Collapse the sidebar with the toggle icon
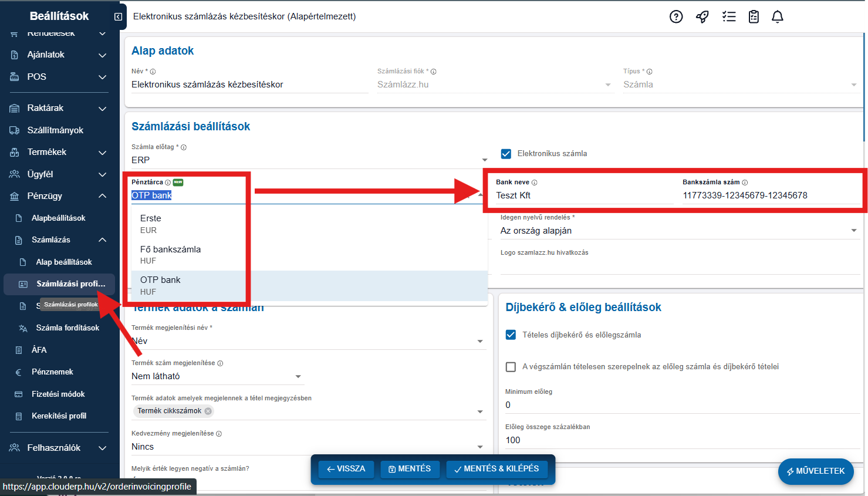This screenshot has width=868, height=496. tap(118, 17)
